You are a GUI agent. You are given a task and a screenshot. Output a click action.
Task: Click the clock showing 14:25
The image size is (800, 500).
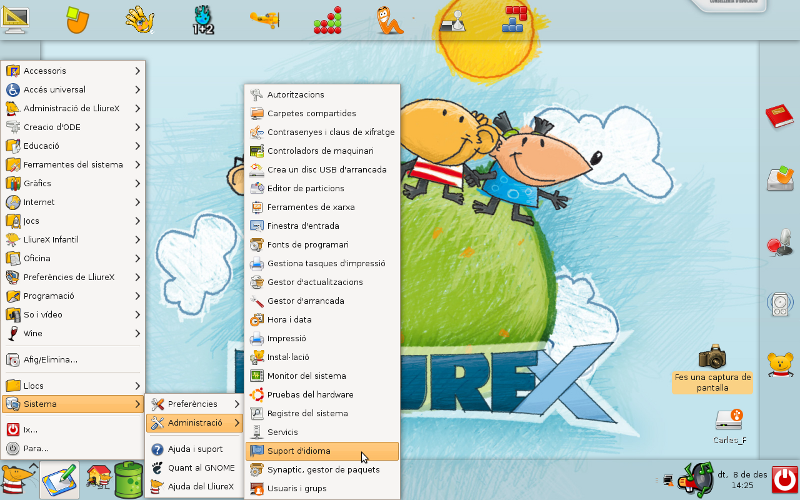(x=742, y=480)
